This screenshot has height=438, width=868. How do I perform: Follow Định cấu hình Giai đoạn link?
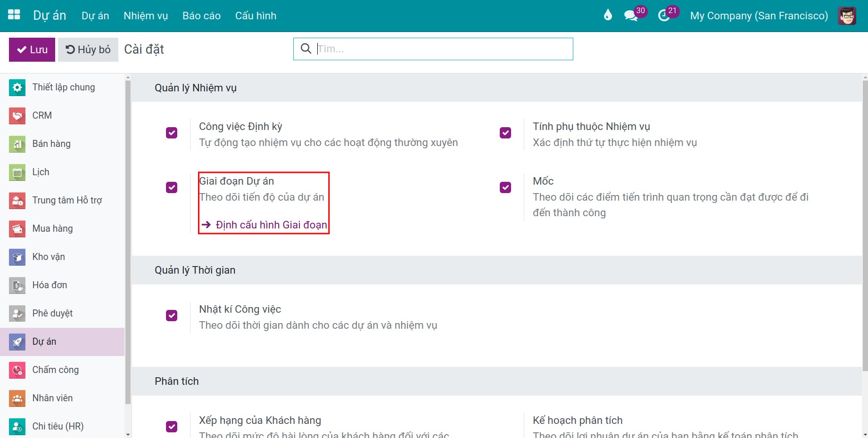point(265,225)
